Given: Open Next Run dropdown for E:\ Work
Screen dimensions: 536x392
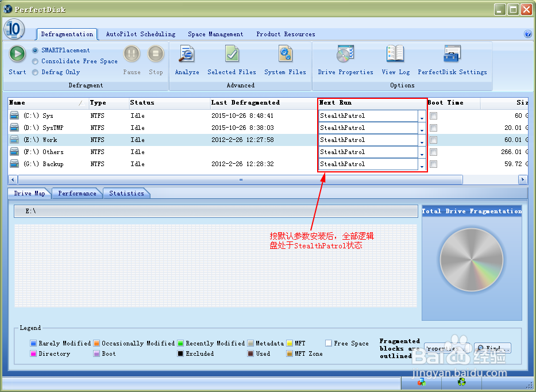Looking at the screenshot, I should (x=422, y=140).
